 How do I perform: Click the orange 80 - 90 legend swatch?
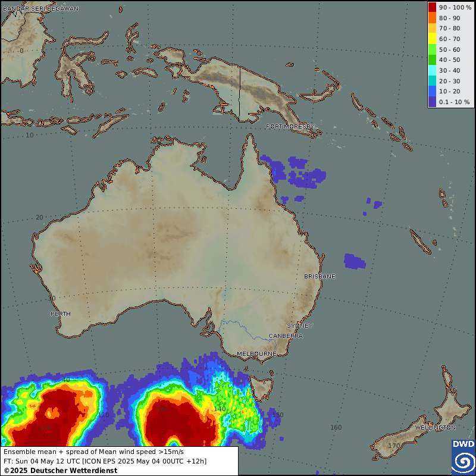click(x=432, y=18)
